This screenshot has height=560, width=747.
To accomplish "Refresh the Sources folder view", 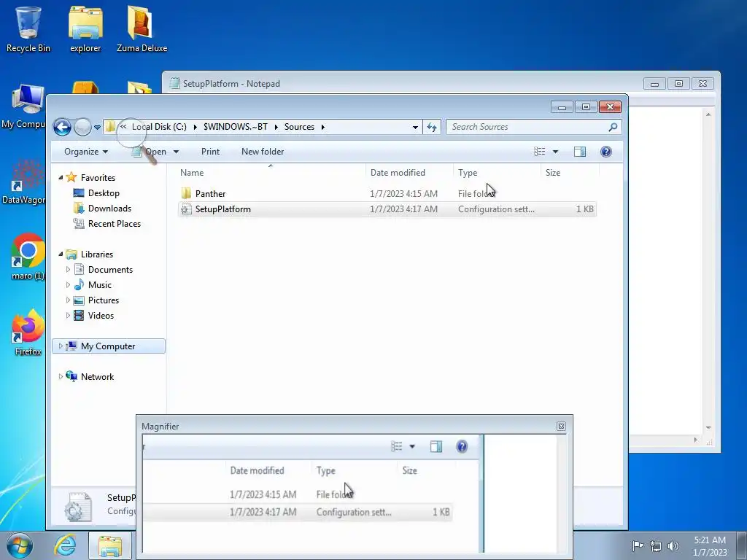I will click(432, 127).
